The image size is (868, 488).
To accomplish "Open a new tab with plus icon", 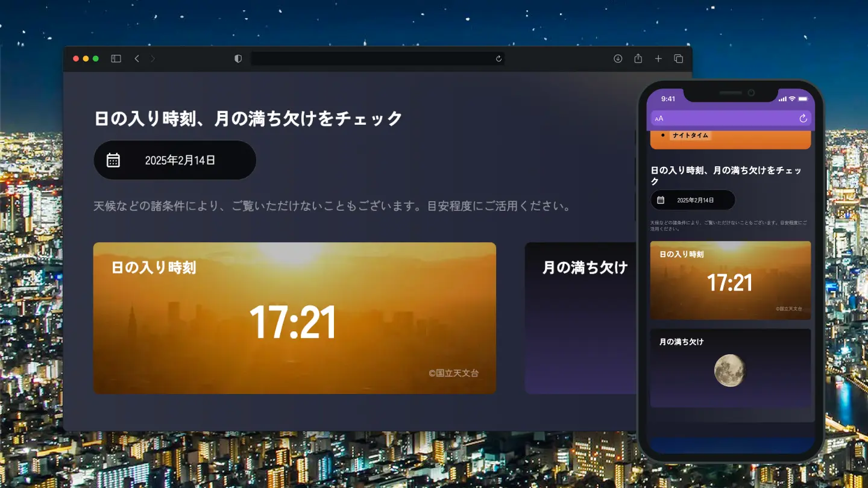I will (658, 58).
